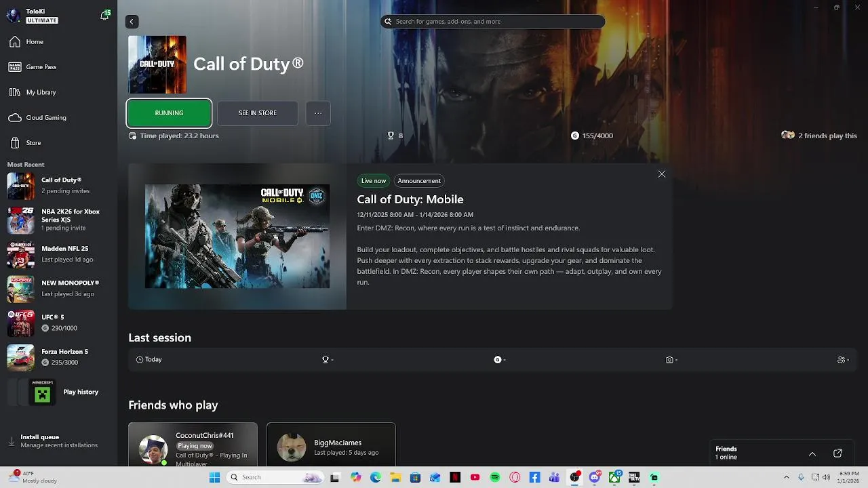Open Forza Horizon 5 in Most Recent
The image size is (868, 488).
point(58,357)
